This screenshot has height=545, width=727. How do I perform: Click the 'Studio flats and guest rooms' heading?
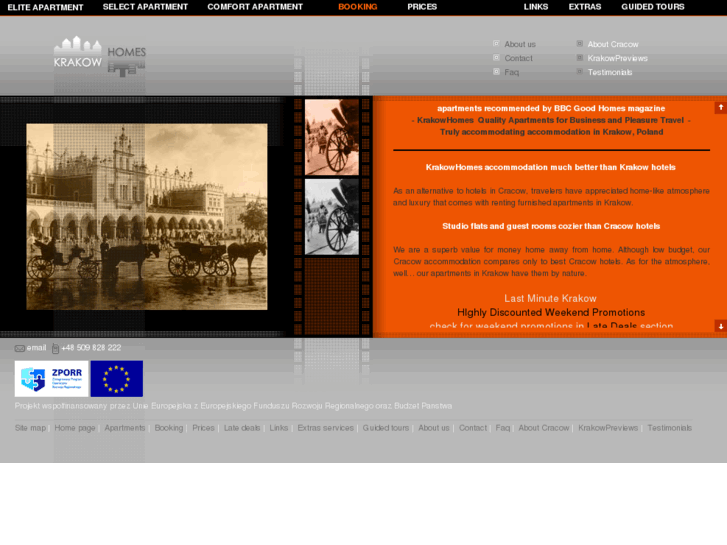point(551,226)
